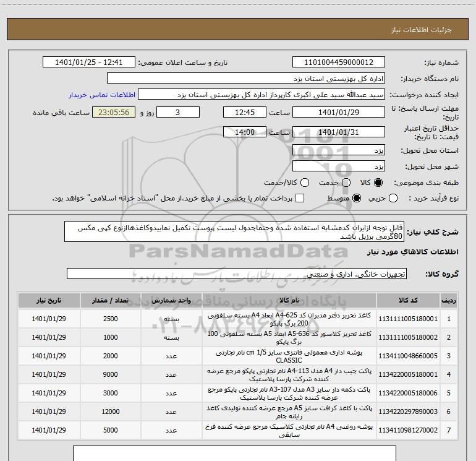Click تاریخ نیاز column header
The image size is (476, 461).
click(49, 301)
